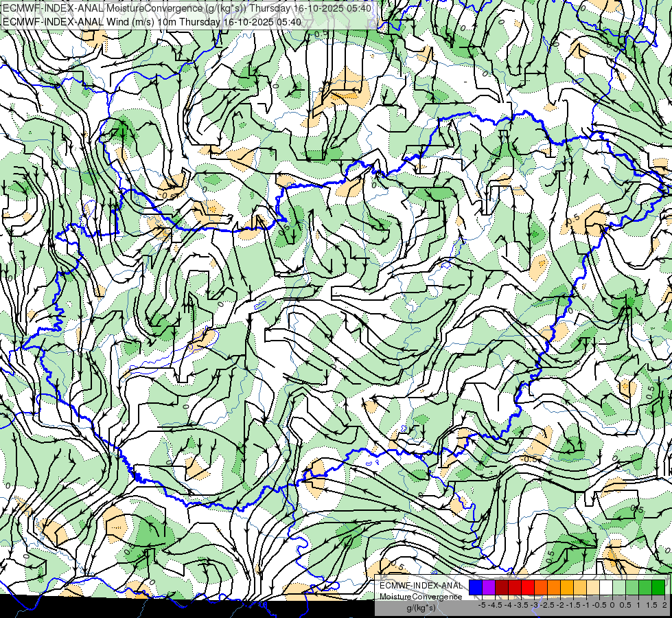
Task: Click the lightest green legend swatch
Action: 618,587
